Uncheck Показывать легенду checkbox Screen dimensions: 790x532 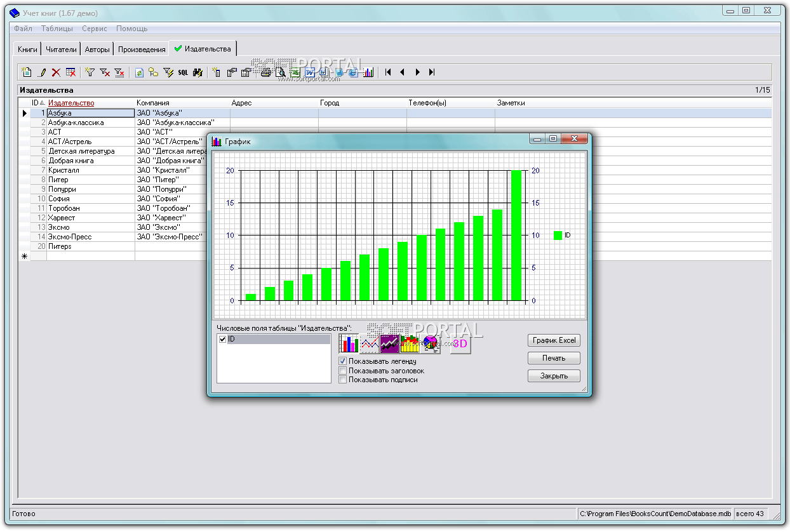(343, 361)
